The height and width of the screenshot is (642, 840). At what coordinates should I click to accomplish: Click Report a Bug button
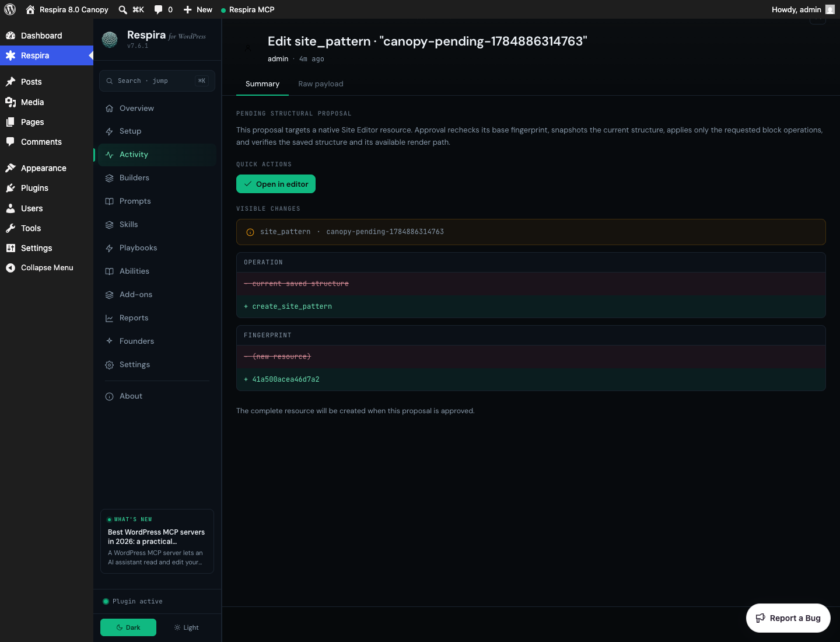[x=788, y=618]
